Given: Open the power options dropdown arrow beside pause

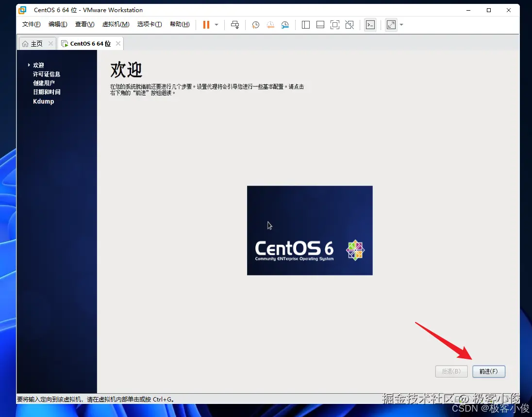Looking at the screenshot, I should 216,25.
